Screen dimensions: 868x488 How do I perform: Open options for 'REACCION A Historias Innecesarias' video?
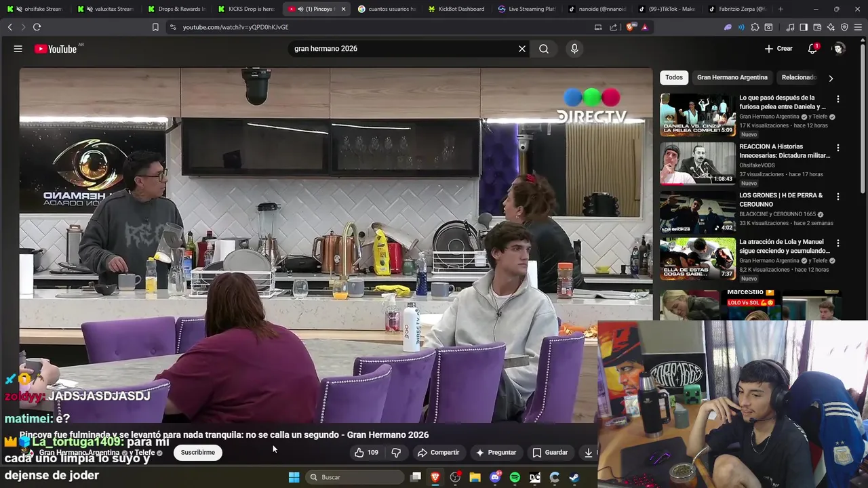pyautogui.click(x=837, y=148)
